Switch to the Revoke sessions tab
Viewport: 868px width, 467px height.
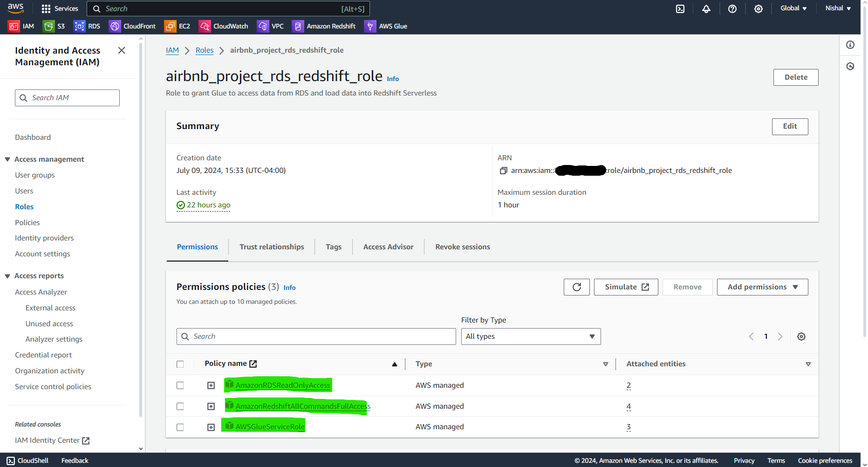(463, 247)
